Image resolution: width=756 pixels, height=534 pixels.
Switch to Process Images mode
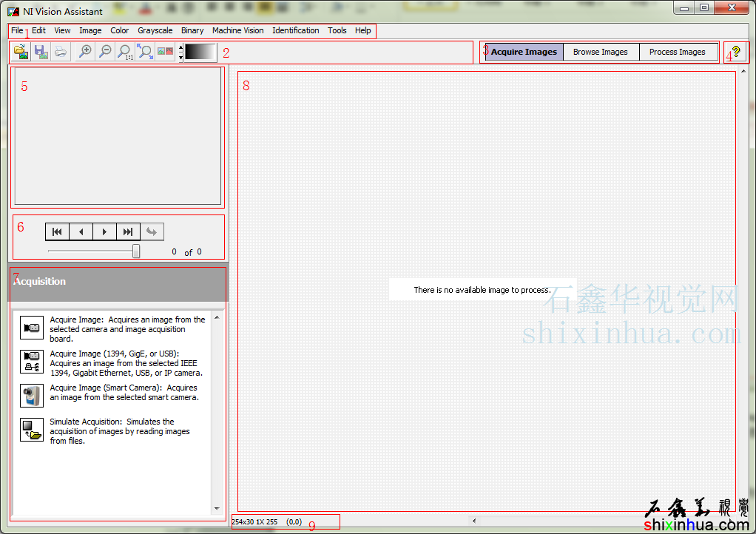[677, 52]
